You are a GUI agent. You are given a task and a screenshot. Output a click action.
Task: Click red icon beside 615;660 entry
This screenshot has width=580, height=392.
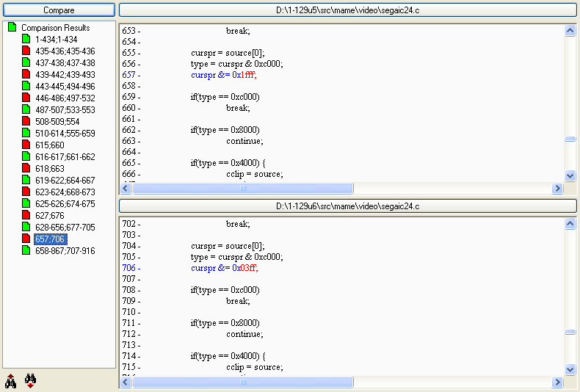coord(26,145)
